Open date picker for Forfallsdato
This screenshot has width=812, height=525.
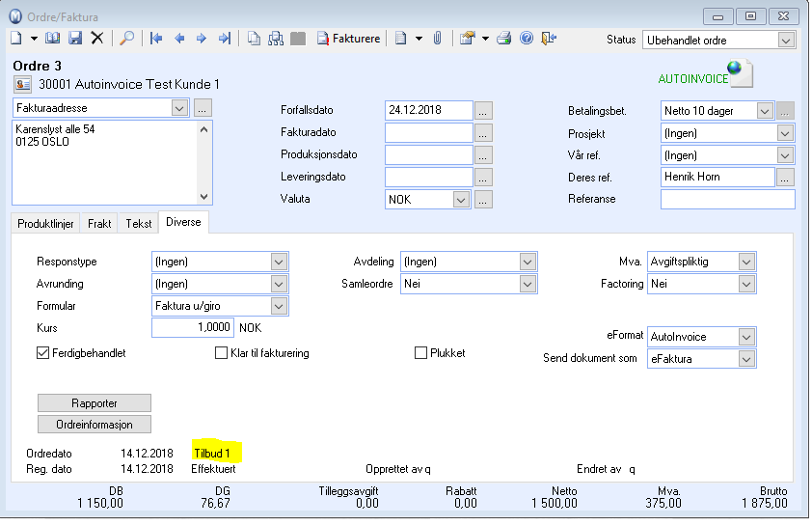click(x=483, y=110)
